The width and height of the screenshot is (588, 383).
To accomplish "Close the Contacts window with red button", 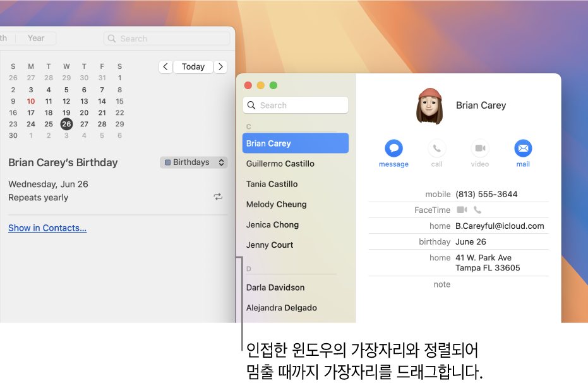I will (248, 85).
